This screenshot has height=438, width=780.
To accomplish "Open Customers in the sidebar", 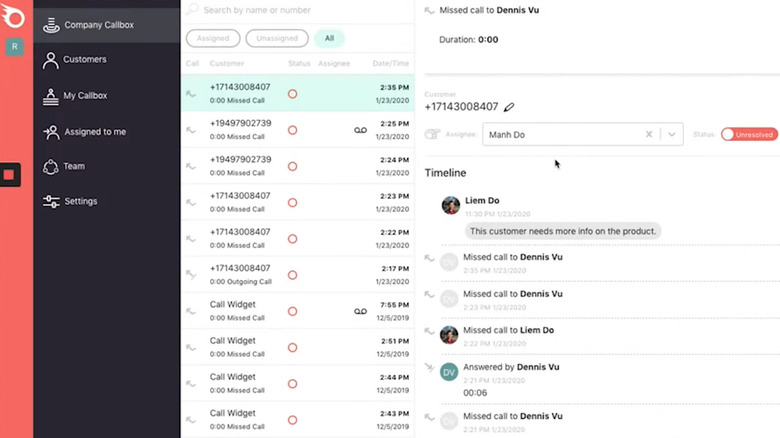I will pos(85,60).
